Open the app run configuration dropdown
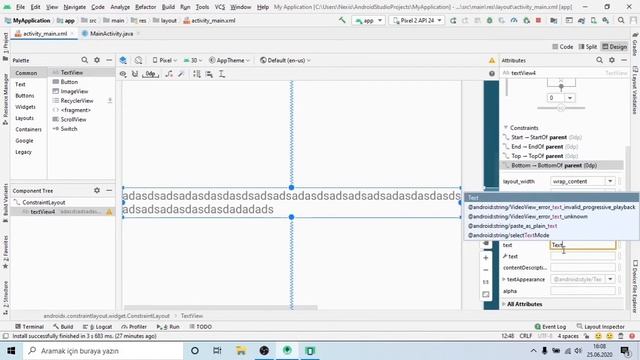 click(368, 20)
